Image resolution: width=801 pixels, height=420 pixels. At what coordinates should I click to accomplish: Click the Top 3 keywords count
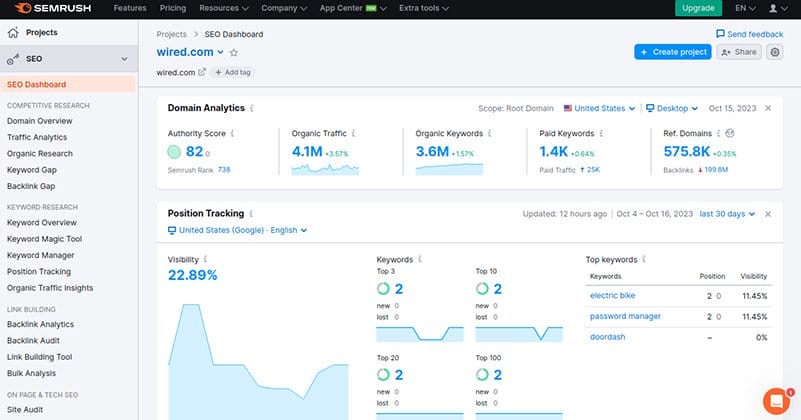[398, 289]
